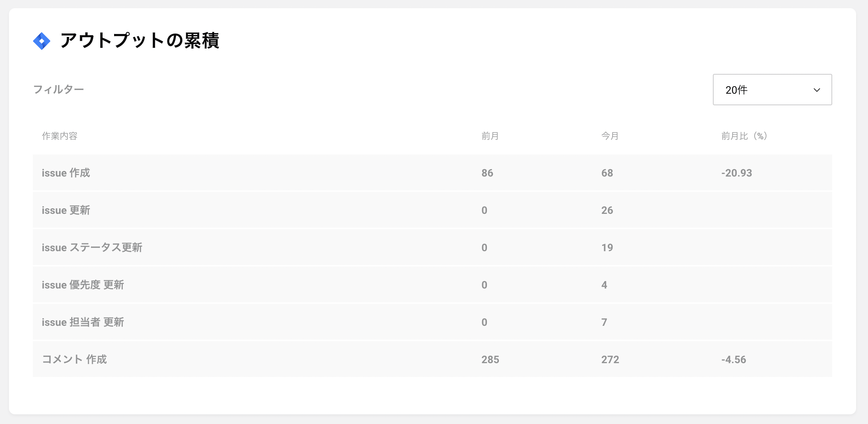Click the アウトプットの累積 heading
The height and width of the screenshot is (424, 868).
tap(139, 40)
